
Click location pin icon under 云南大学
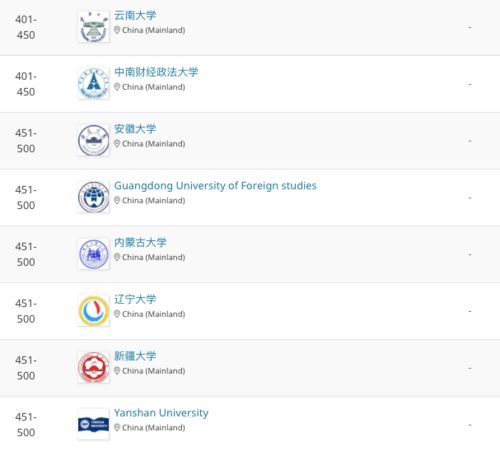click(x=117, y=30)
